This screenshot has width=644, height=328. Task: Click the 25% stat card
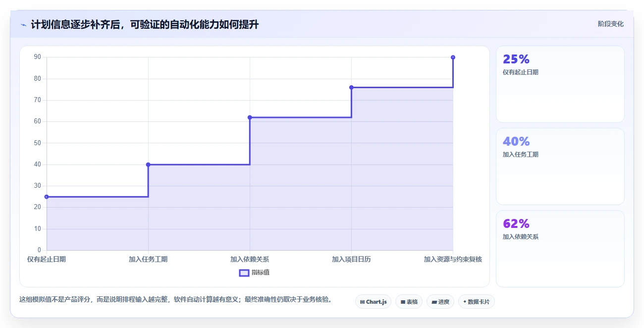click(x=560, y=84)
